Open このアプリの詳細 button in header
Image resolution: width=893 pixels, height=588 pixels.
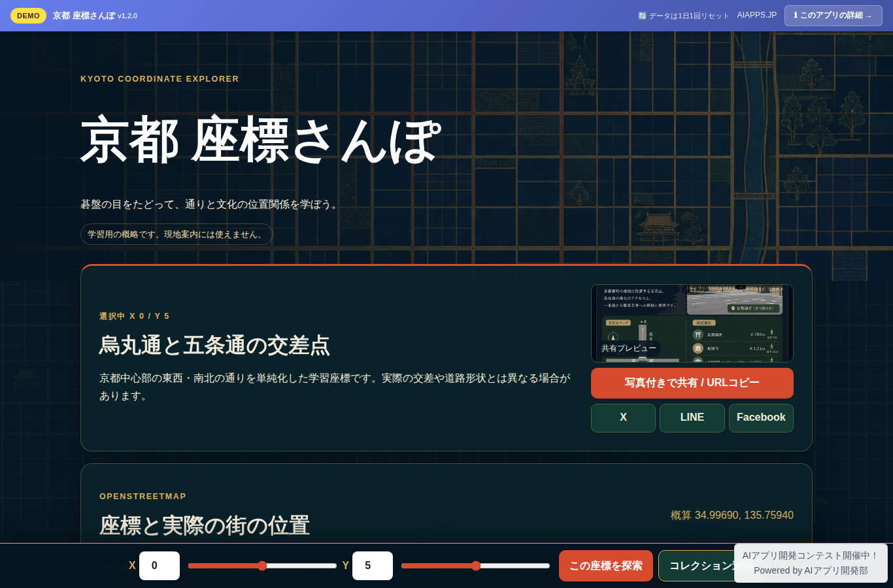[x=833, y=16]
